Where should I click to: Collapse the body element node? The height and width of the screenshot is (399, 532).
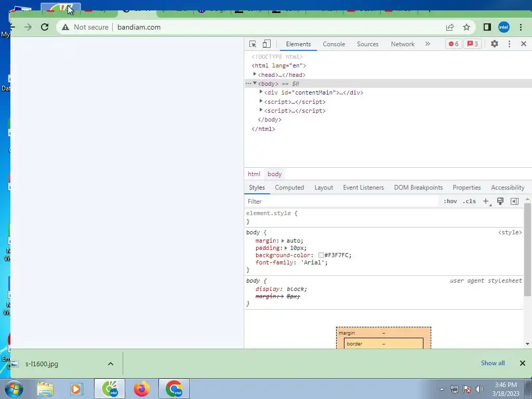(255, 84)
